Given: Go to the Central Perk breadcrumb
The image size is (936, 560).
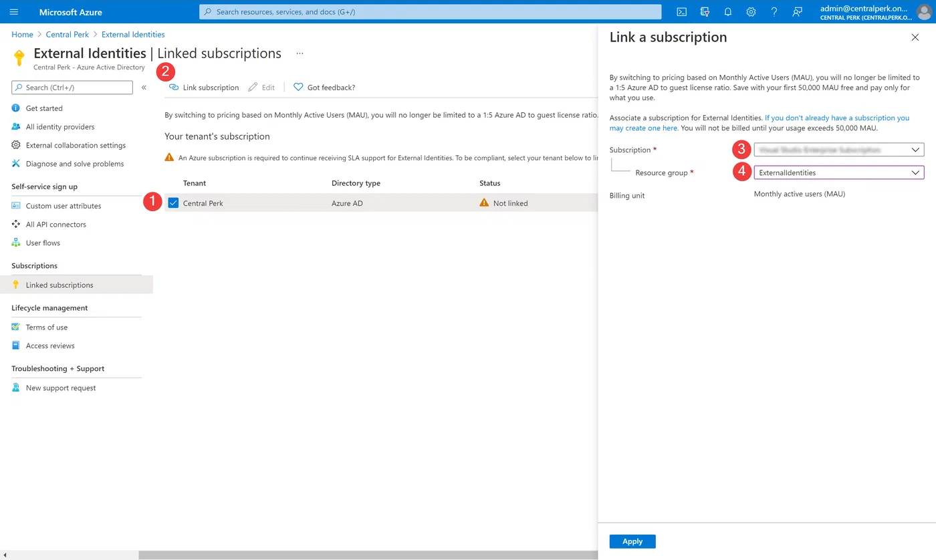Looking at the screenshot, I should click(68, 35).
